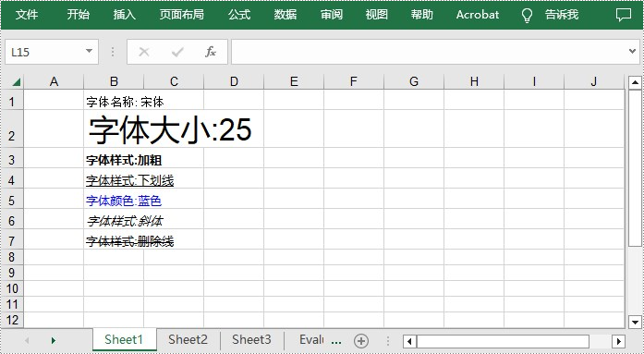Go to the 公式 ribbon tab
Screen dimensions: 644x354
click(239, 15)
